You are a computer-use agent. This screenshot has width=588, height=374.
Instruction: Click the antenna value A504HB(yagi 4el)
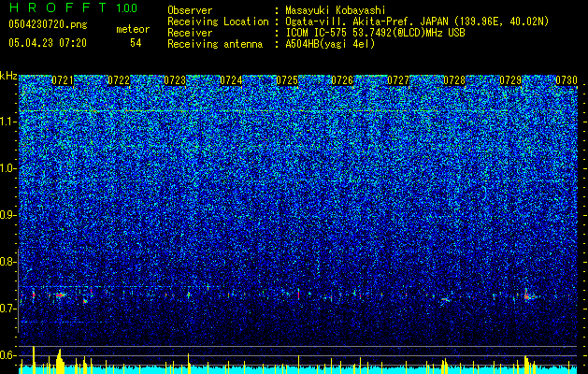[330, 44]
